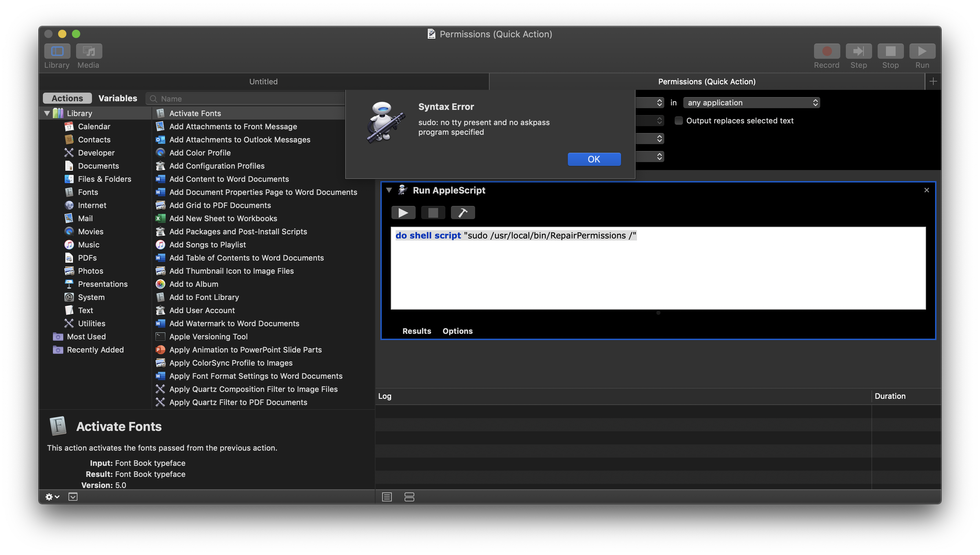Open the 'any application' dropdown
The width and height of the screenshot is (980, 555).
[x=751, y=103]
